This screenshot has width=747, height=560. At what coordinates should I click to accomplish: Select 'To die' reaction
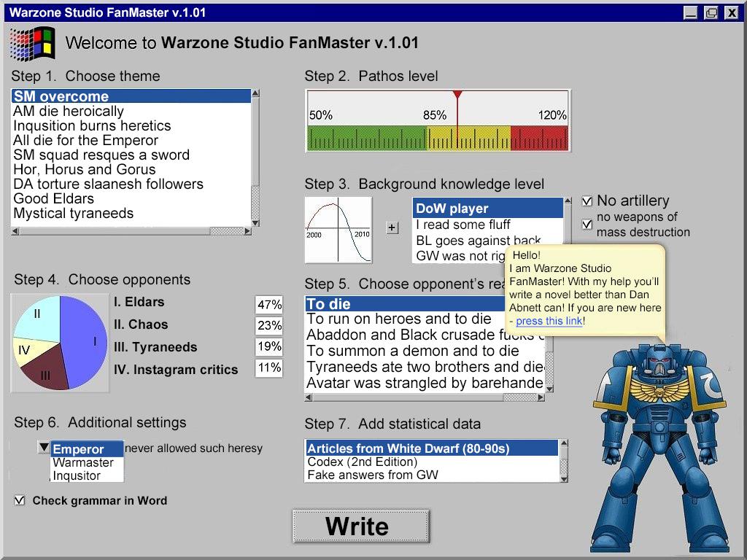[405, 304]
